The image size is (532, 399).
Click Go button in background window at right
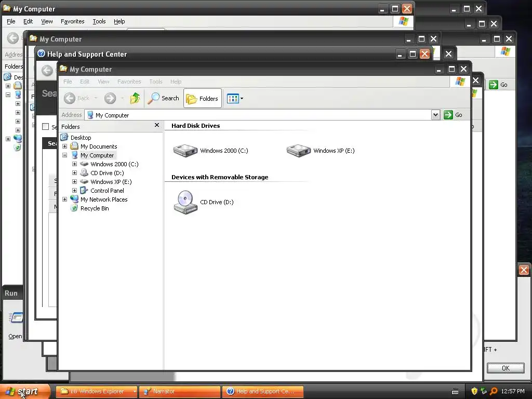(498, 85)
